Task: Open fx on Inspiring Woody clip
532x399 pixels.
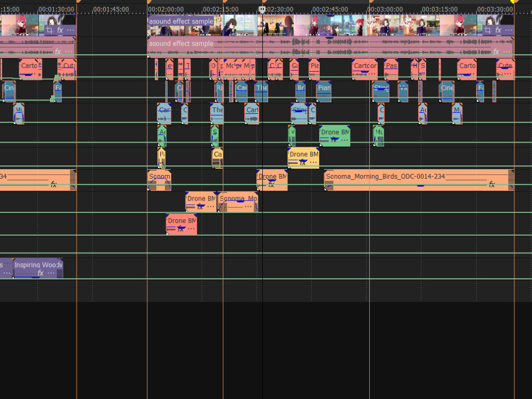Action: tap(40, 273)
